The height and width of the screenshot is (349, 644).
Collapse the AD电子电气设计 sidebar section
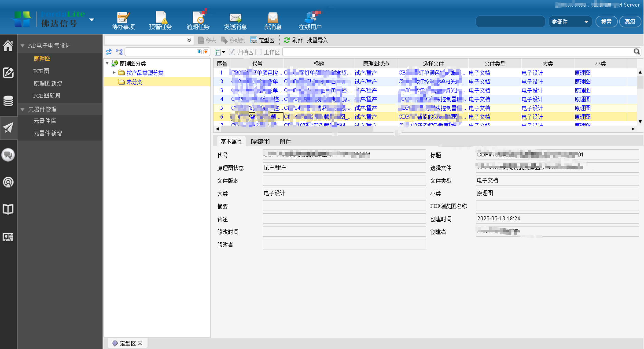coord(23,46)
